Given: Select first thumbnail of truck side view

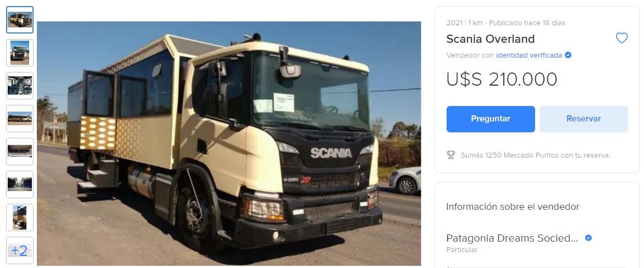Looking at the screenshot, I should (20, 20).
